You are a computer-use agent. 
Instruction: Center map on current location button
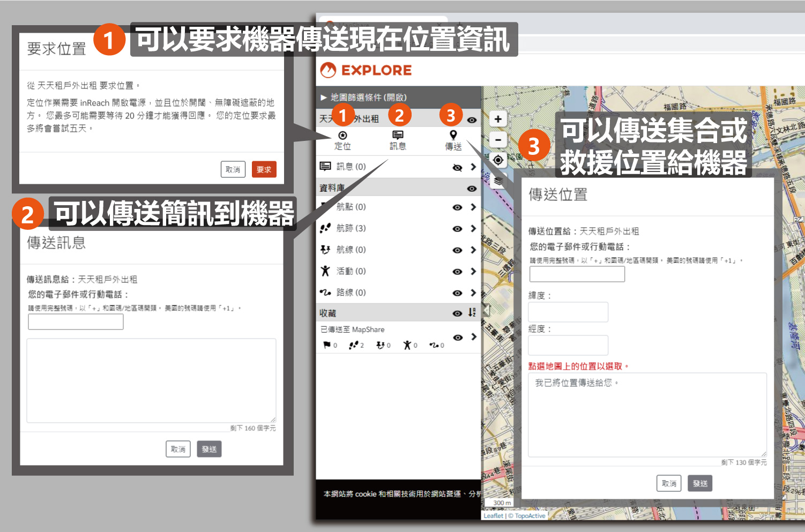[498, 160]
